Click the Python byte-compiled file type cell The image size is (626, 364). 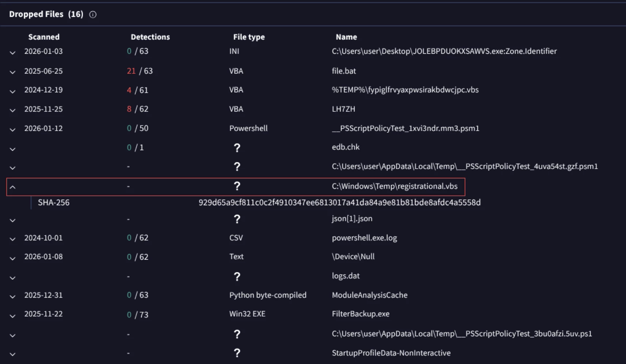(268, 295)
